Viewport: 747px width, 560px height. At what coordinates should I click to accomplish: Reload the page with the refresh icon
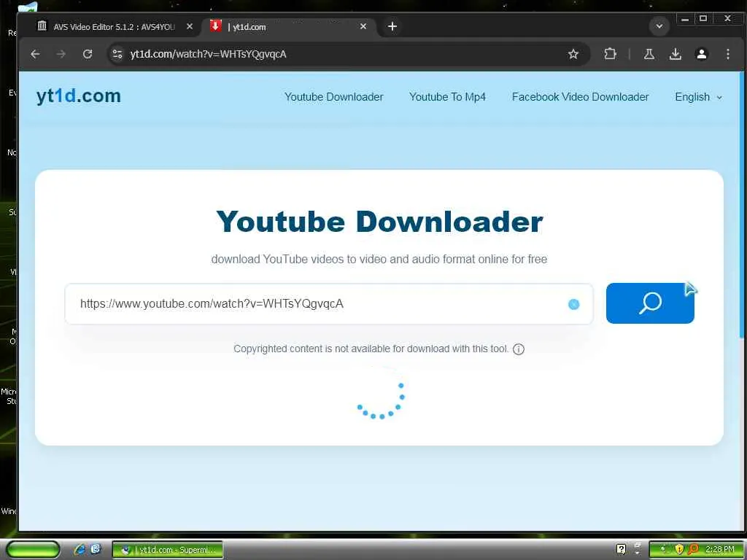pyautogui.click(x=88, y=54)
